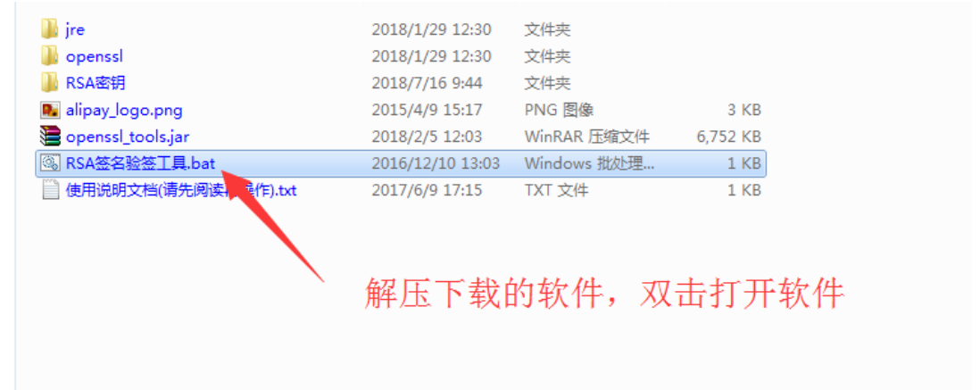
Task: Select the WinRAR 压缩文件 type cell
Action: pyautogui.click(x=587, y=137)
